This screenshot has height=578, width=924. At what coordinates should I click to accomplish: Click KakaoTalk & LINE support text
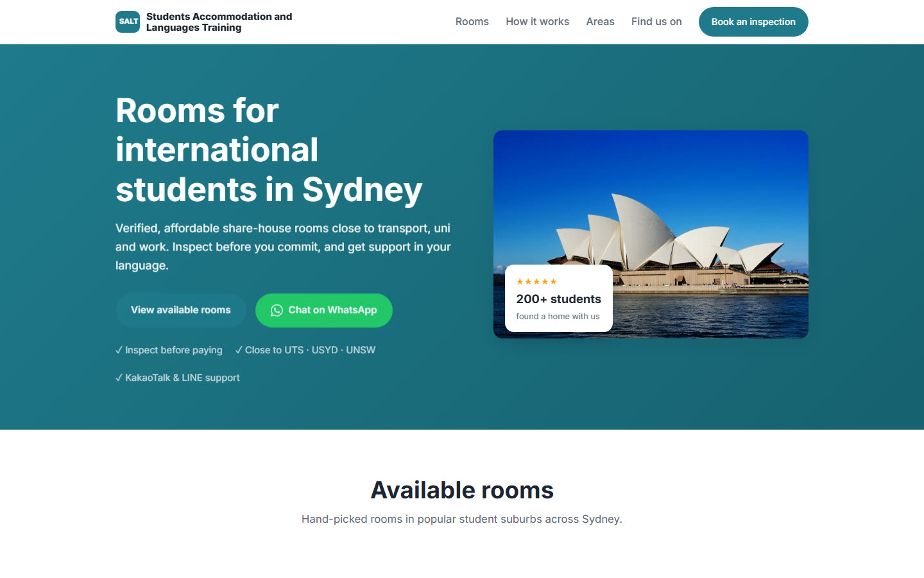point(178,378)
